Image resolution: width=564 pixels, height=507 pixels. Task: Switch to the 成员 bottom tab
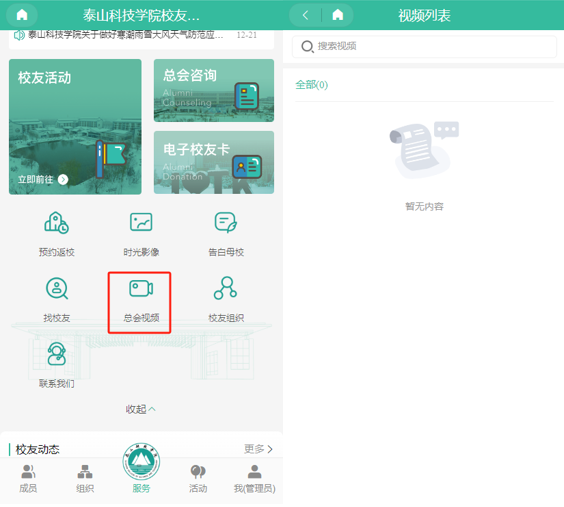(28, 479)
